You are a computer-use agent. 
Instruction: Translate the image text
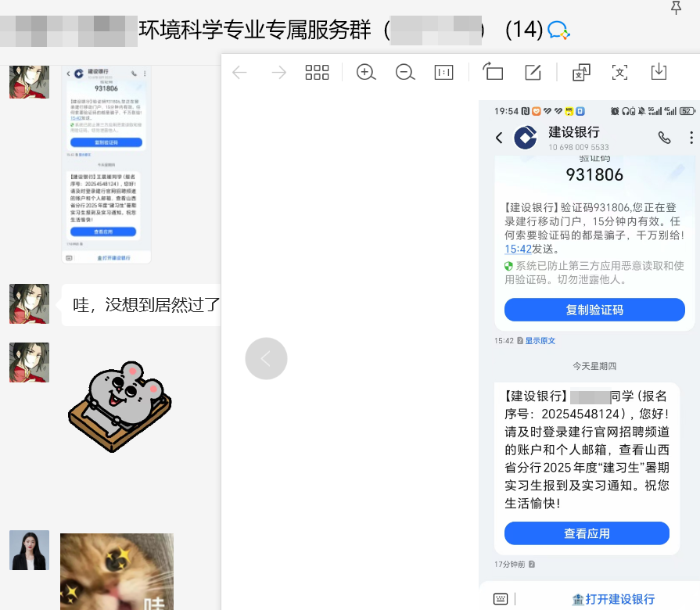tap(581, 73)
